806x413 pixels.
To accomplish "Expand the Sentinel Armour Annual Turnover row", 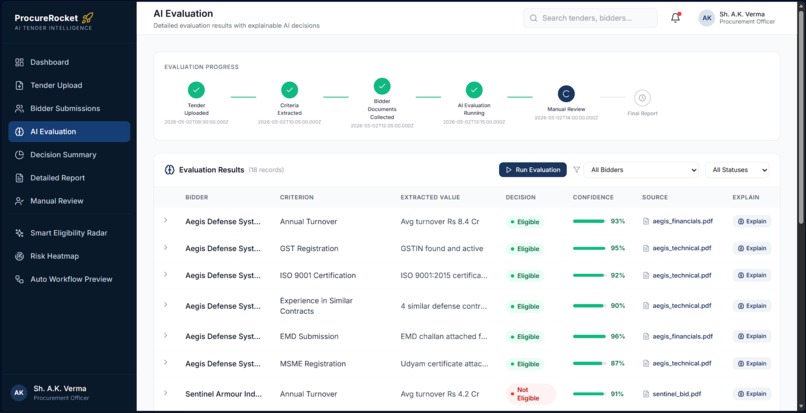I will pos(166,393).
